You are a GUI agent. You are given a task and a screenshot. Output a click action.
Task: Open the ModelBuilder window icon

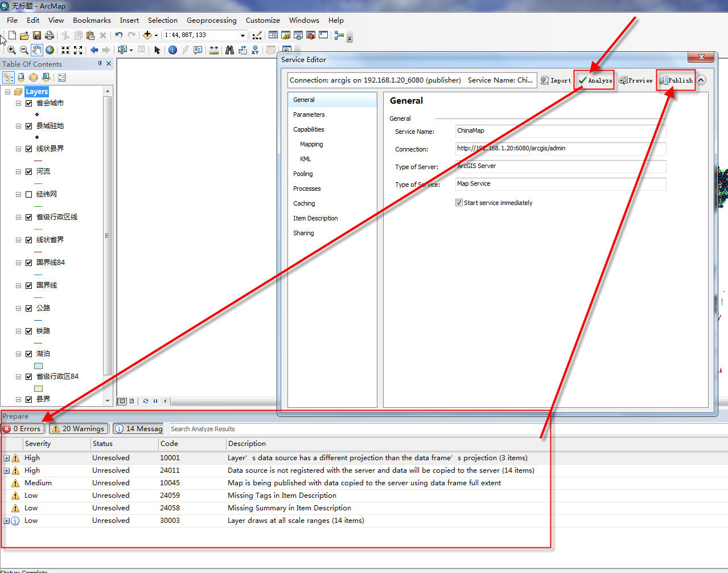pos(339,35)
